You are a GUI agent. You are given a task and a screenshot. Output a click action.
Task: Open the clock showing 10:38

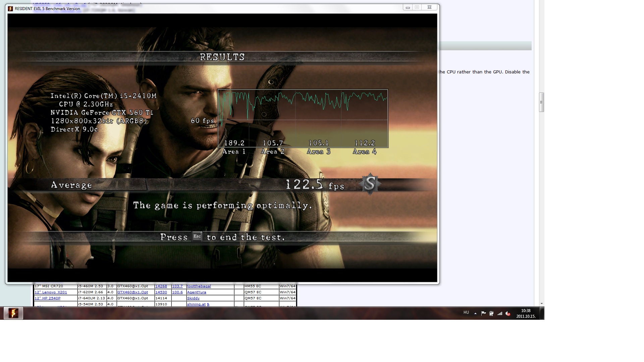526,313
